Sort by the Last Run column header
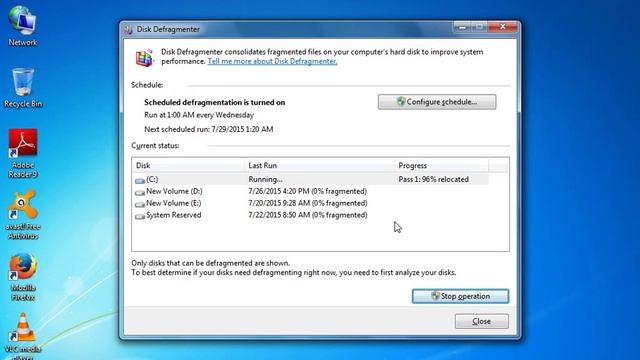This screenshot has width=640, height=360. pos(319,165)
